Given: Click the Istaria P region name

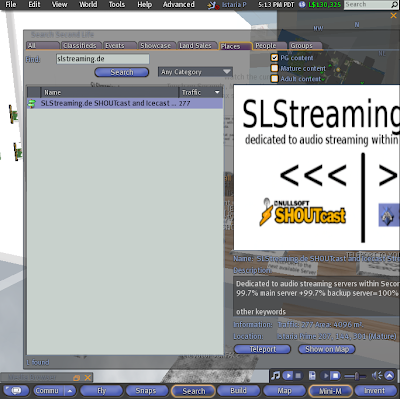Looking at the screenshot, I should (x=234, y=5).
